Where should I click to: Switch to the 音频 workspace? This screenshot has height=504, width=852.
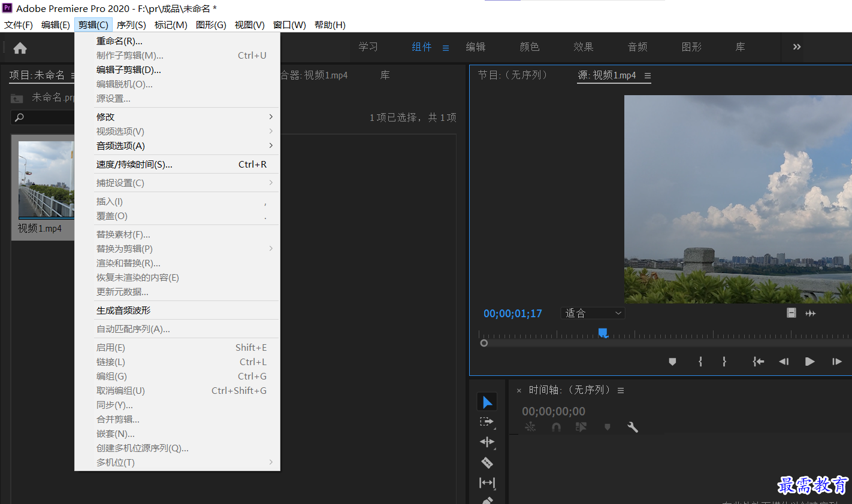tap(638, 47)
